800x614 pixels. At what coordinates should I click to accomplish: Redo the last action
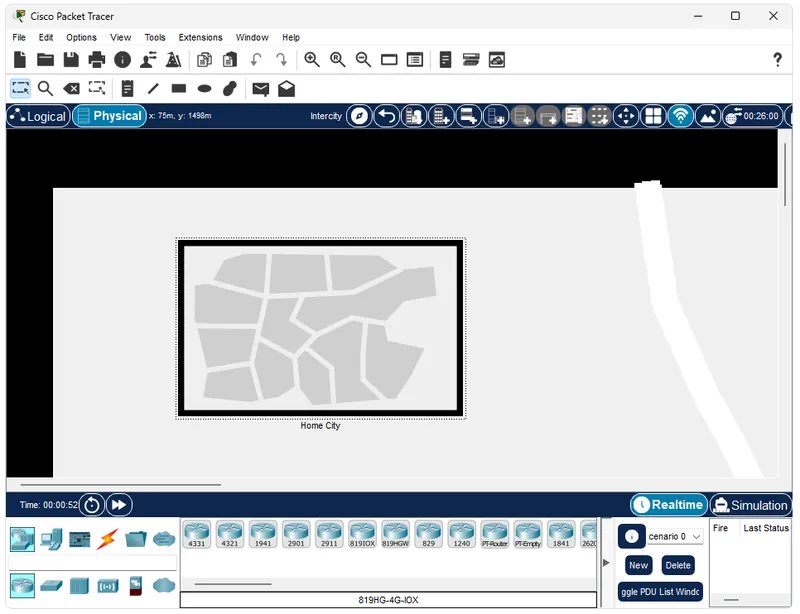(282, 60)
